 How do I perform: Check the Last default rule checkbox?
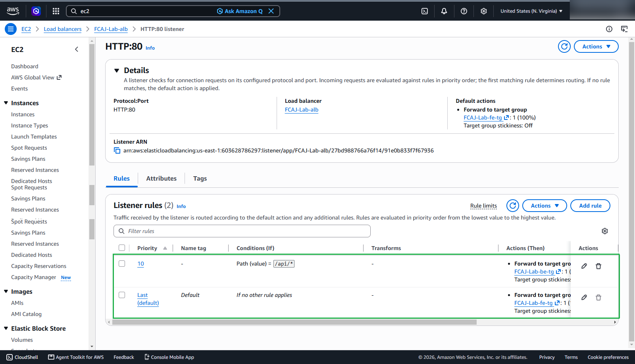tap(122, 295)
